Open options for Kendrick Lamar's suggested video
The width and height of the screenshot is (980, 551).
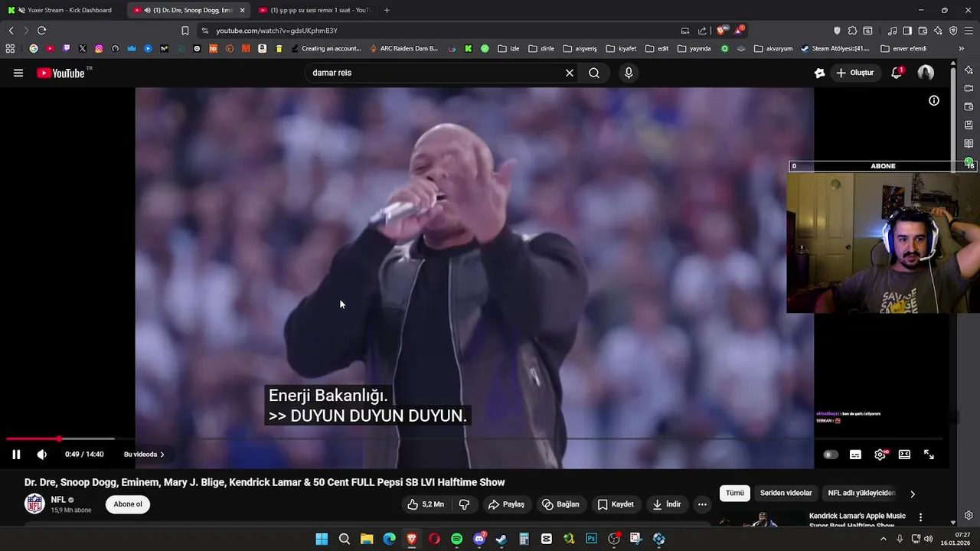pyautogui.click(x=921, y=517)
